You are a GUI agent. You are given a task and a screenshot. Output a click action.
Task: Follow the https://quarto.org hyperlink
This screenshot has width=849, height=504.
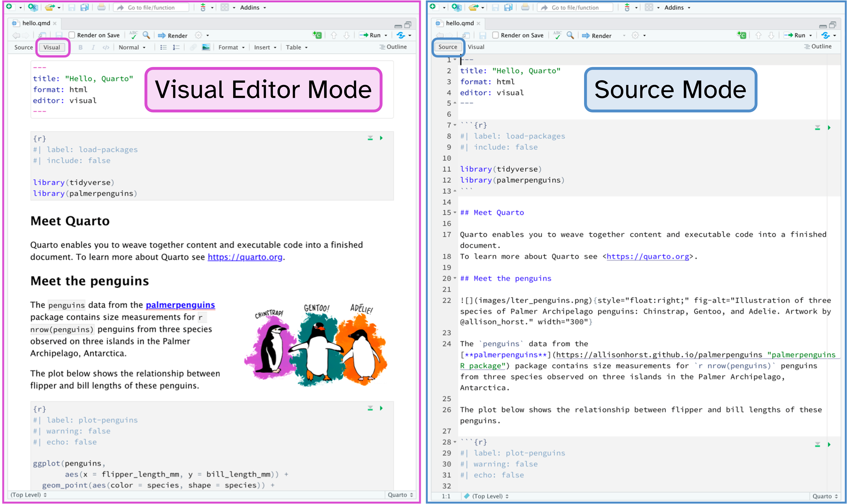245,257
